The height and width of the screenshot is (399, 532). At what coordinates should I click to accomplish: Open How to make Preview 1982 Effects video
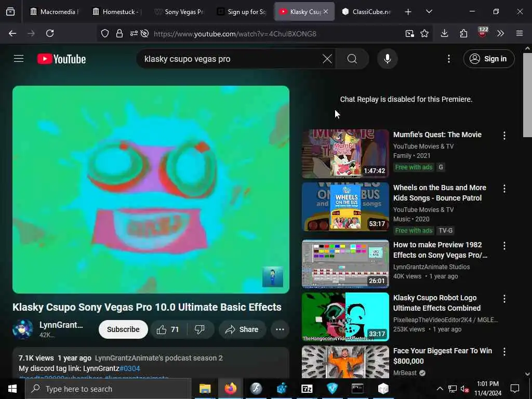tap(345, 263)
